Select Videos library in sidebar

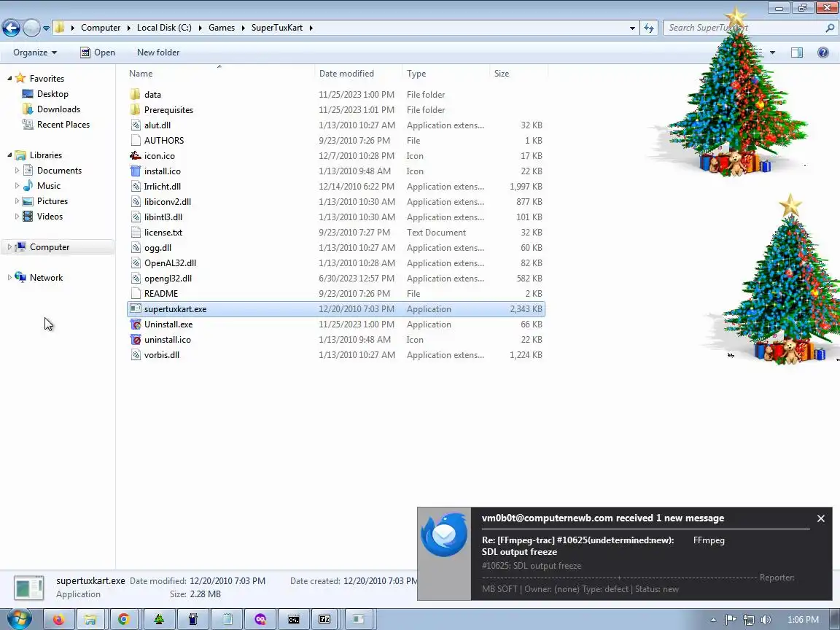point(50,217)
